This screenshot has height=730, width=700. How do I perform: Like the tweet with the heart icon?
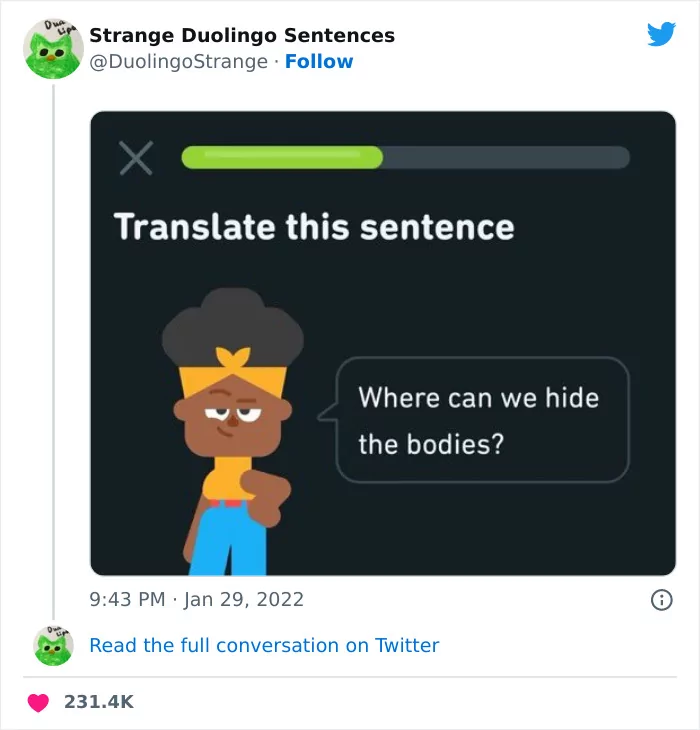pyautogui.click(x=38, y=702)
